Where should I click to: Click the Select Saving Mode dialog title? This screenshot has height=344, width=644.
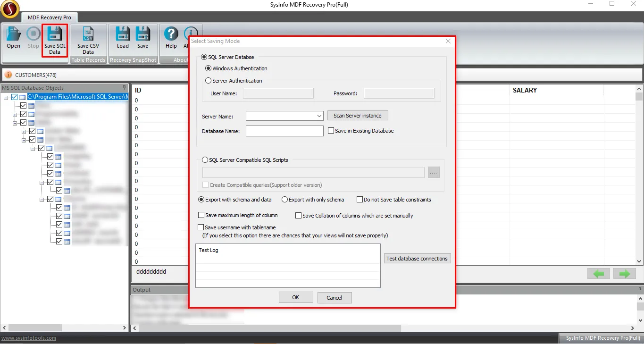point(216,41)
